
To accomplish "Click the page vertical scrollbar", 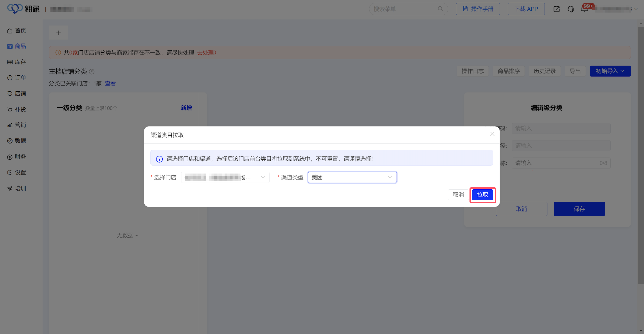I will [x=640, y=155].
